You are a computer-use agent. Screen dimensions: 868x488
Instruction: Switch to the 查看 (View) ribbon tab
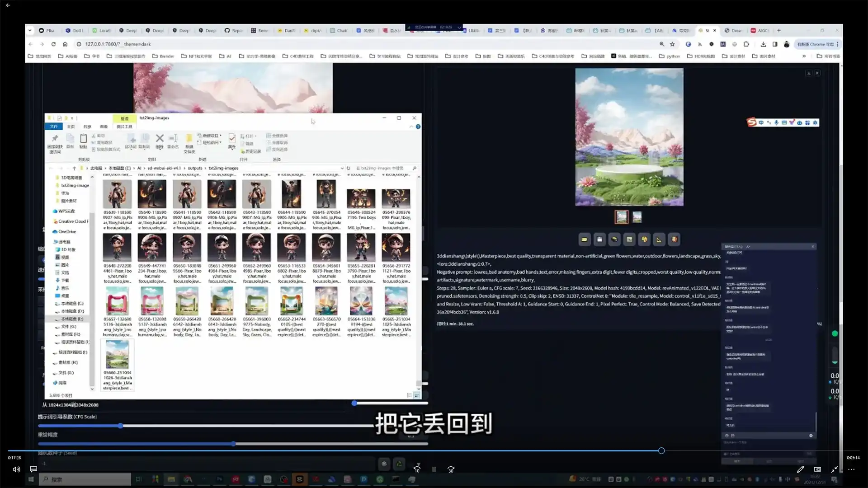(x=104, y=127)
